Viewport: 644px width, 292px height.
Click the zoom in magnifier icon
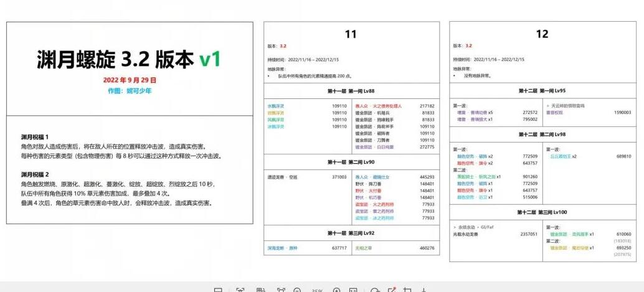[x=336, y=291]
